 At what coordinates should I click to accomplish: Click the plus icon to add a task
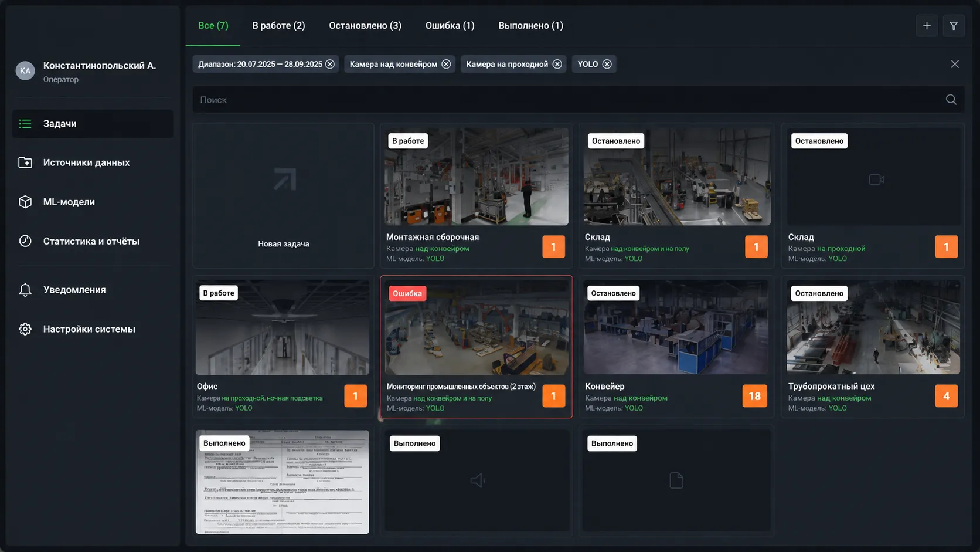927,26
